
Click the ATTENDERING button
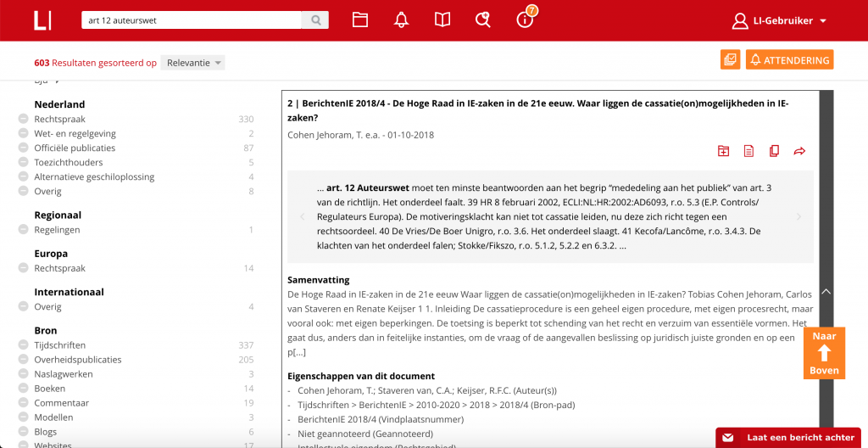tap(789, 60)
